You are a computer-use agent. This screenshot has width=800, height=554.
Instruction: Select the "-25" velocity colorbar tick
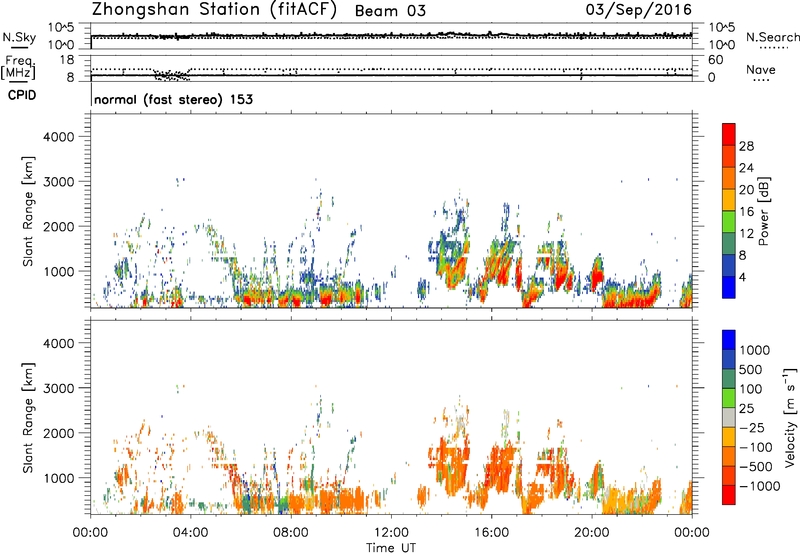(x=752, y=427)
